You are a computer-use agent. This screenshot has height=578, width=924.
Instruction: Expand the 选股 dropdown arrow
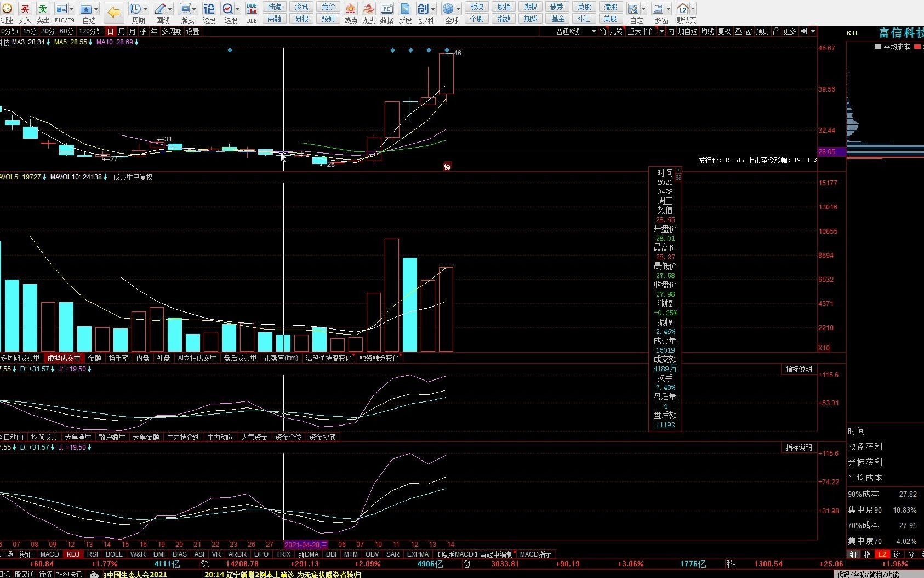pos(238,9)
